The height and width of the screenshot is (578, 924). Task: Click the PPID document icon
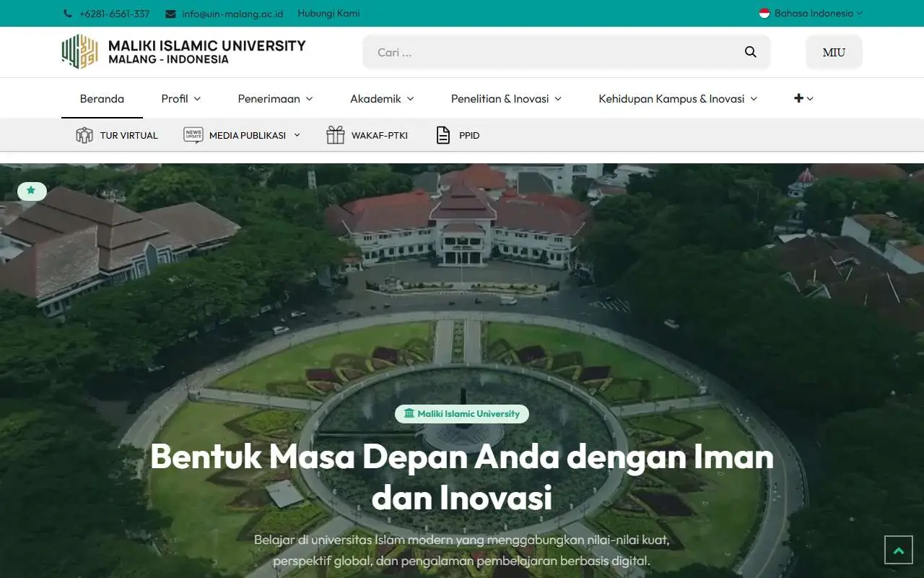pos(443,135)
